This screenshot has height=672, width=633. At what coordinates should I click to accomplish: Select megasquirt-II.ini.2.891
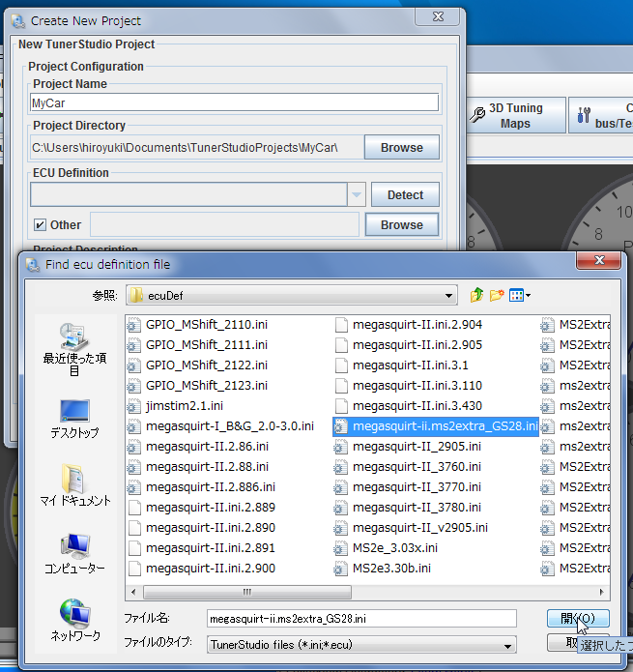point(211,547)
